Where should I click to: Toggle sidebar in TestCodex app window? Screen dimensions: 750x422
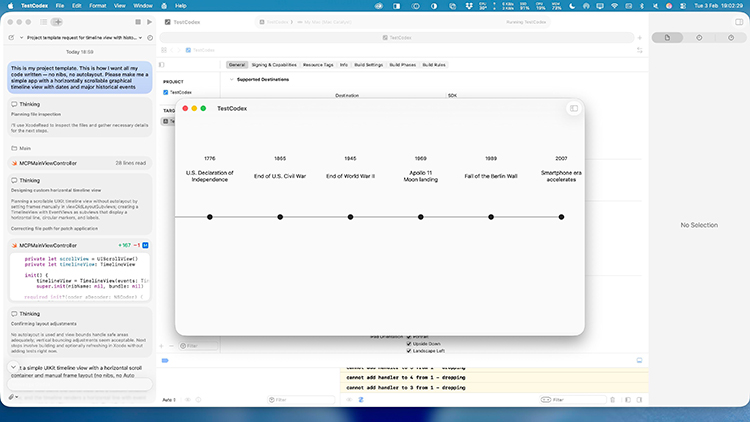[573, 108]
